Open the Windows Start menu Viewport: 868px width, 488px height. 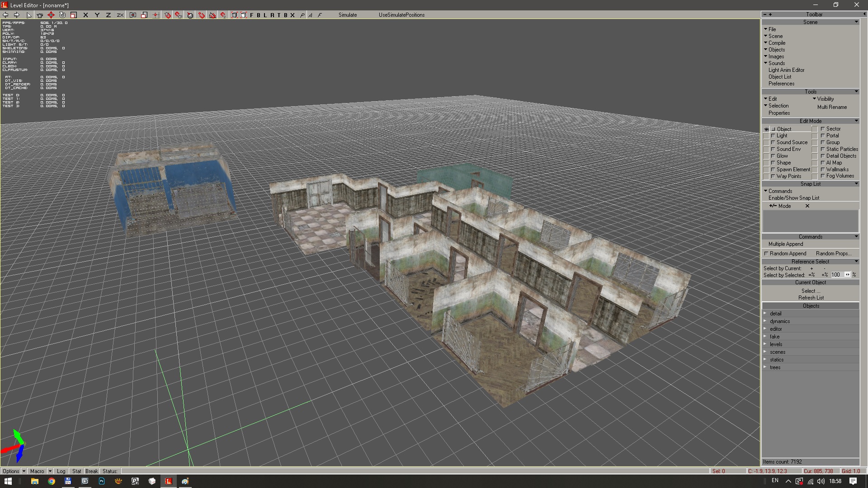[8, 481]
